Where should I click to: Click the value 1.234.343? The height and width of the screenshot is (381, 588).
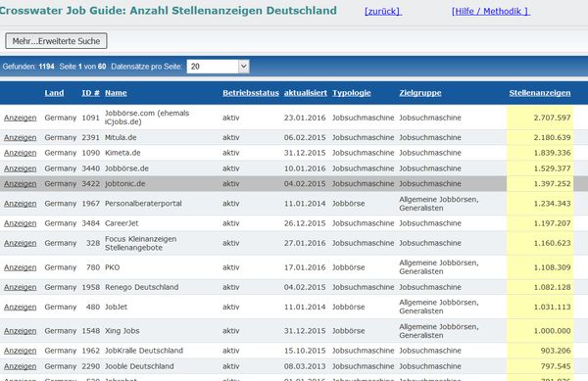[552, 204]
